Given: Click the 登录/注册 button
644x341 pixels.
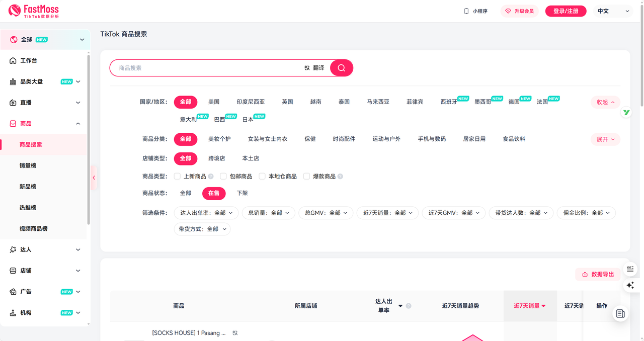Looking at the screenshot, I should (566, 11).
